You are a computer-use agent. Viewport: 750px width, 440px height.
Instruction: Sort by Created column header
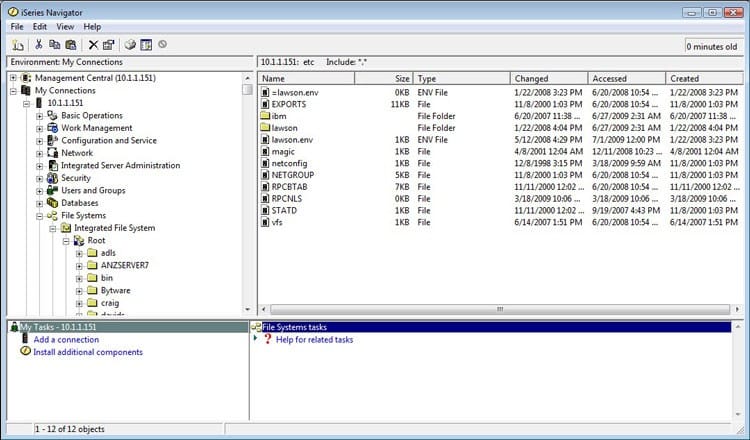coord(704,78)
